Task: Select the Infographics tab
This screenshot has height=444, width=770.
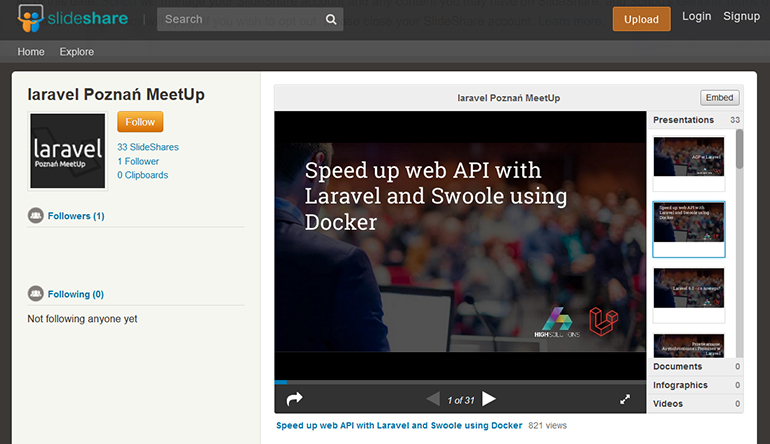Action: click(696, 385)
